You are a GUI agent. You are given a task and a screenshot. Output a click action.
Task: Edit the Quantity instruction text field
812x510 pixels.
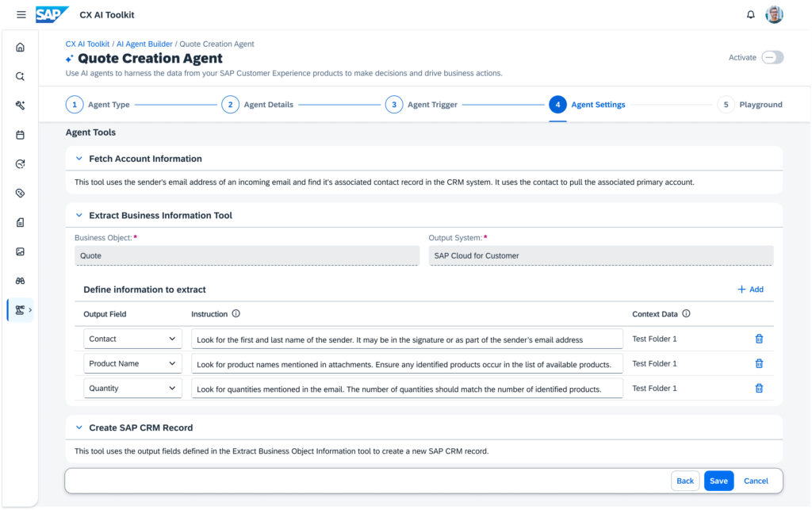pyautogui.click(x=407, y=389)
